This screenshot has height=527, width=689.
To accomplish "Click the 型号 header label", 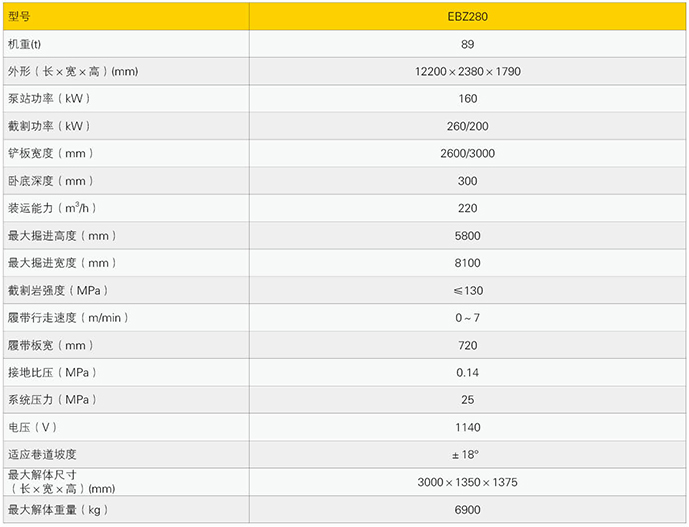I will tap(19, 17).
